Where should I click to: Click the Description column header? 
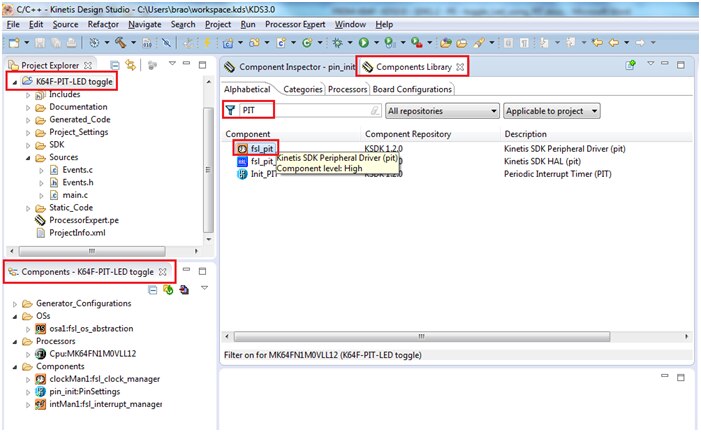coord(525,134)
